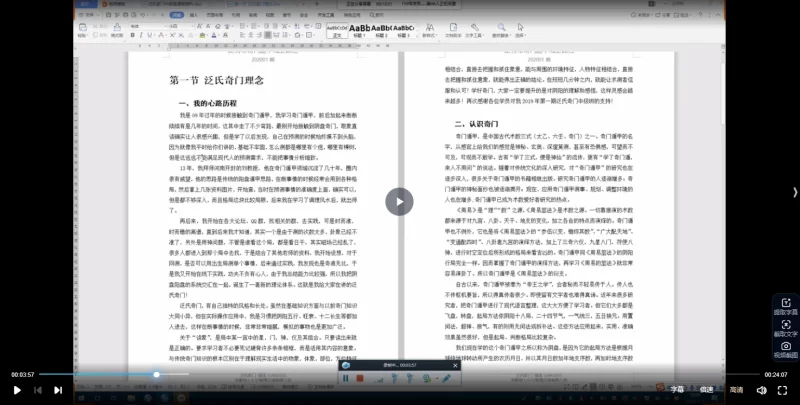Click the center play button overlay

[399, 201]
